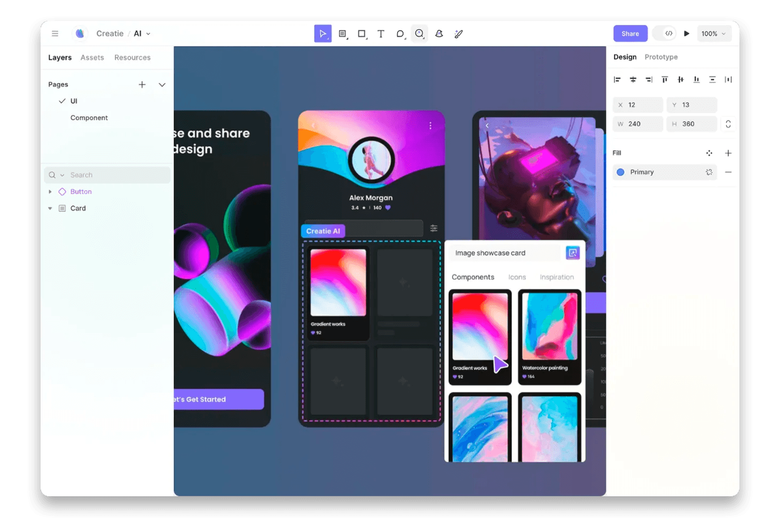The height and width of the screenshot is (532, 780).
Task: Select the Comment bubble tool
Action: coord(400,34)
